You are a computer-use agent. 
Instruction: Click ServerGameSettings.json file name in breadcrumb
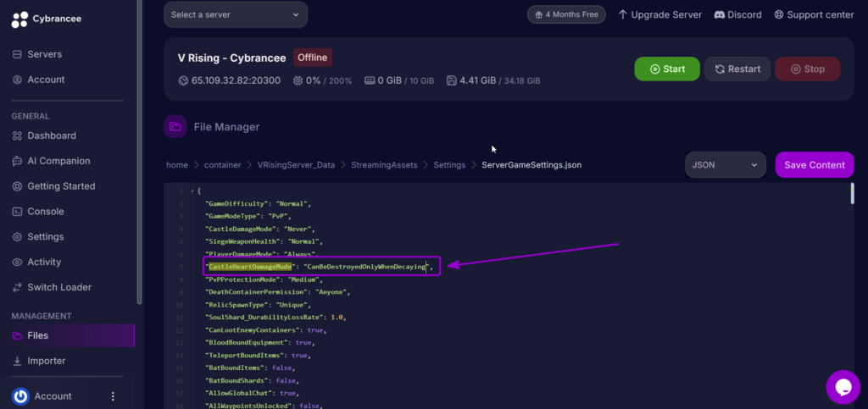[531, 165]
